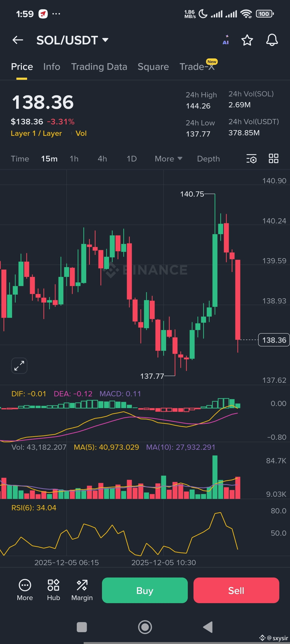The image size is (290, 644).
Task: Tap the Wi-Fi status icon
Action: [246, 14]
